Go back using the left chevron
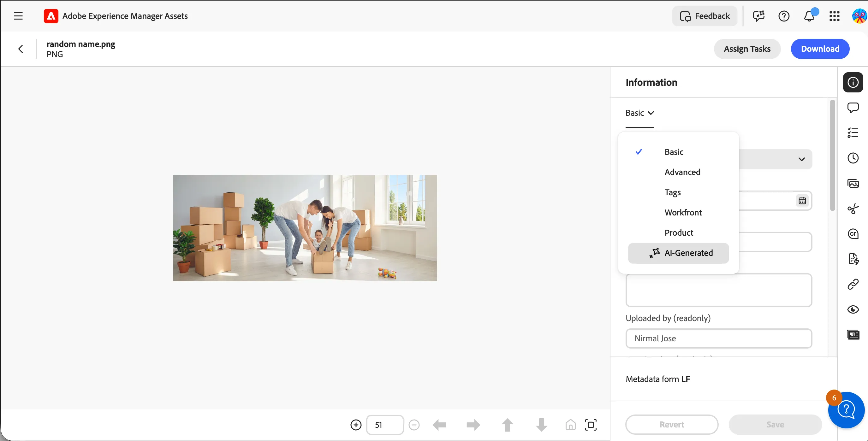Screen dimensions: 868x441 click(x=21, y=49)
